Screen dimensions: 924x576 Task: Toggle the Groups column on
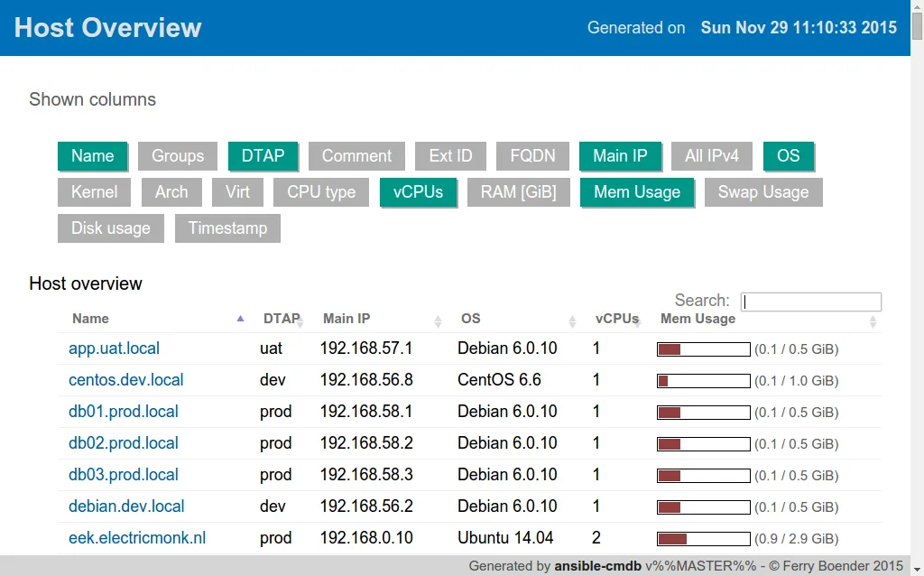(x=177, y=156)
